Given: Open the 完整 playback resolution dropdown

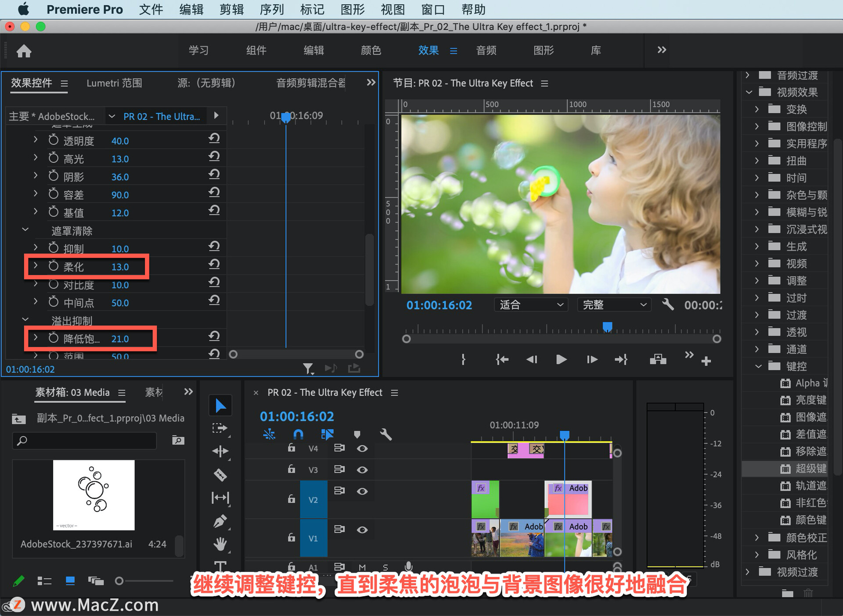Looking at the screenshot, I should [x=614, y=304].
